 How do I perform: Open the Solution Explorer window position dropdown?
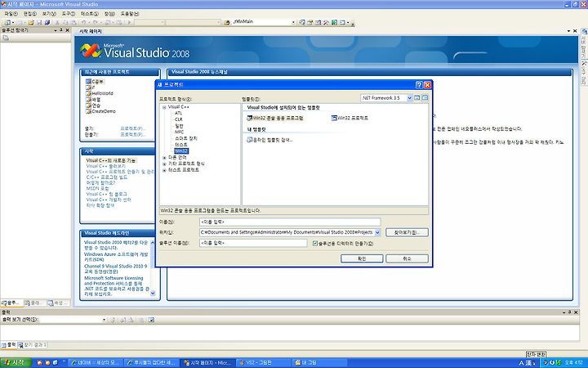pos(56,30)
